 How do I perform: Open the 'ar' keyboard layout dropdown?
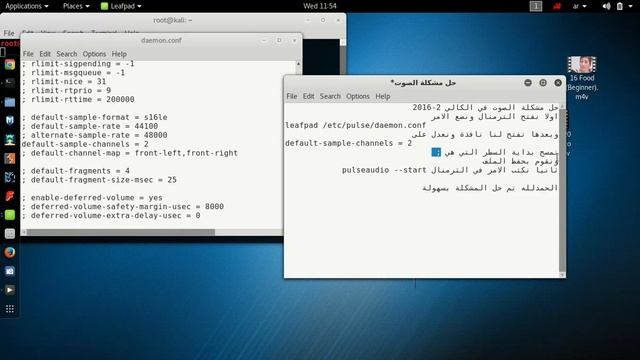click(579, 6)
